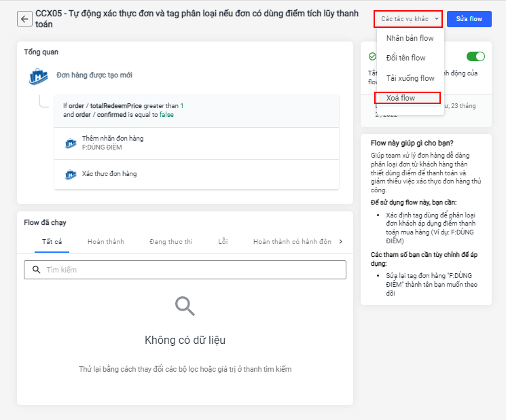Choose 'Tải xuống flow' from the menu
This screenshot has height=420, width=506.
pos(410,78)
